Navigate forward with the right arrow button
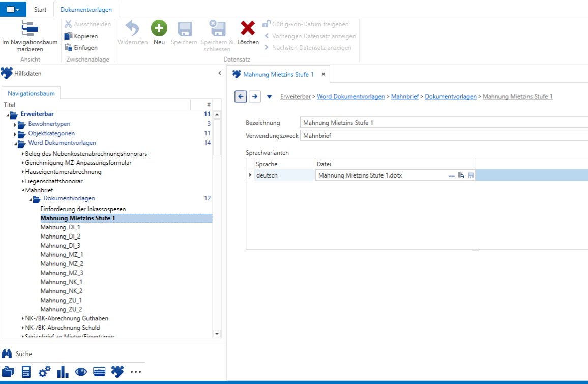588x384 pixels. (x=255, y=96)
